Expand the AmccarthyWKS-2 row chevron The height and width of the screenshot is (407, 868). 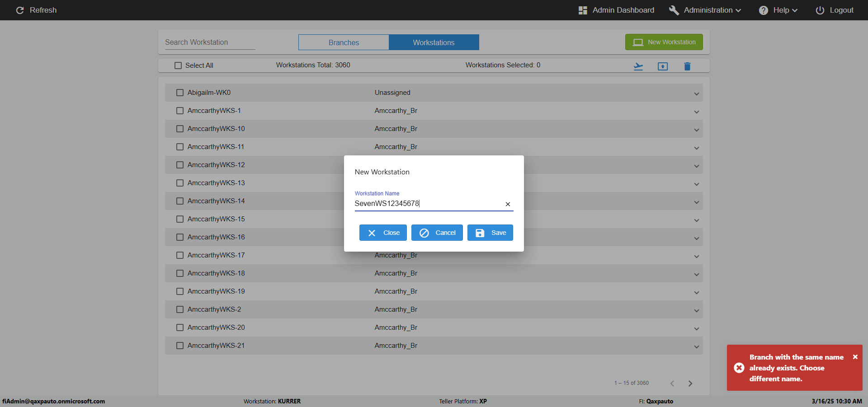click(697, 311)
